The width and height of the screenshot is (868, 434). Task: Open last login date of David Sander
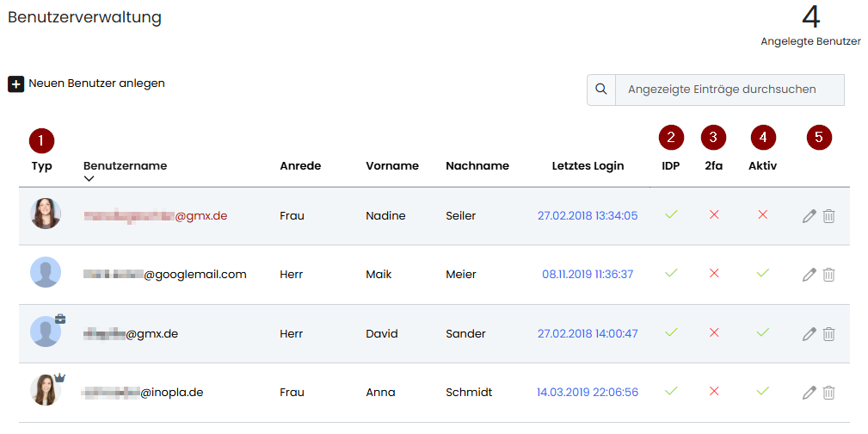tap(588, 333)
